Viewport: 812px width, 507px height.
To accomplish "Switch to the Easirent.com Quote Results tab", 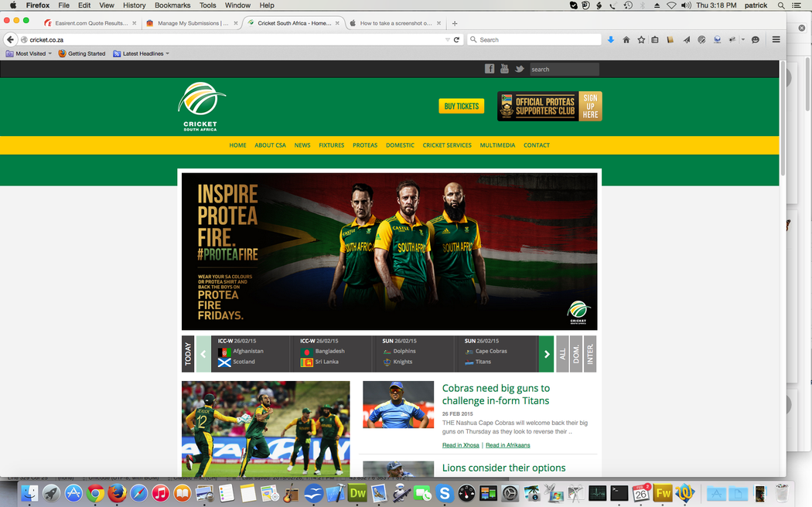I will tap(90, 23).
